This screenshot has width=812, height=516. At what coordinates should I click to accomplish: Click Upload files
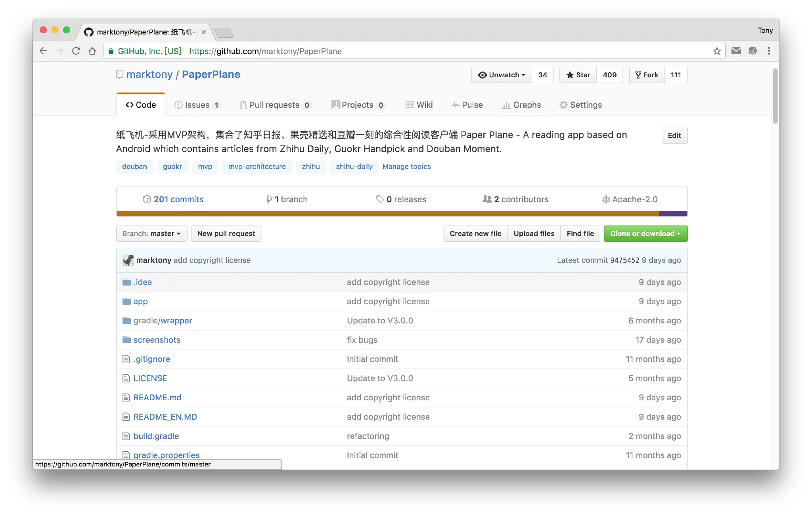coord(534,234)
